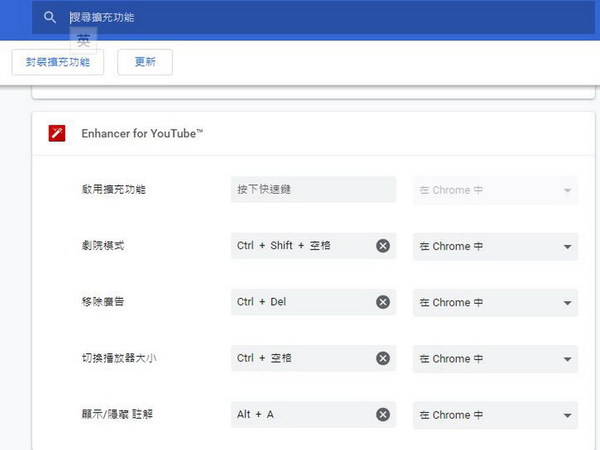The image size is (600, 450).
Task: Click the 劇院模式 label
Action: (103, 246)
